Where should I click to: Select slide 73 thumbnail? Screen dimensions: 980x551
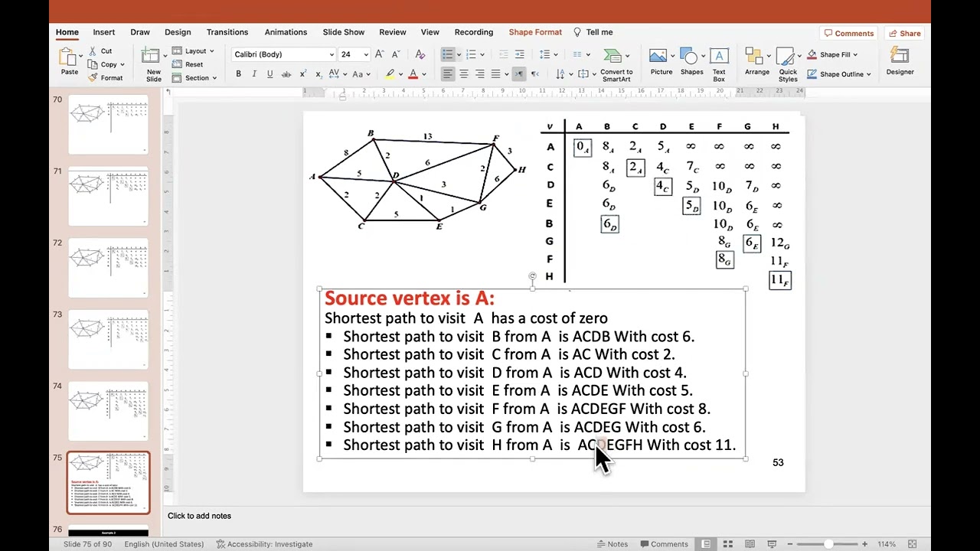pos(108,339)
